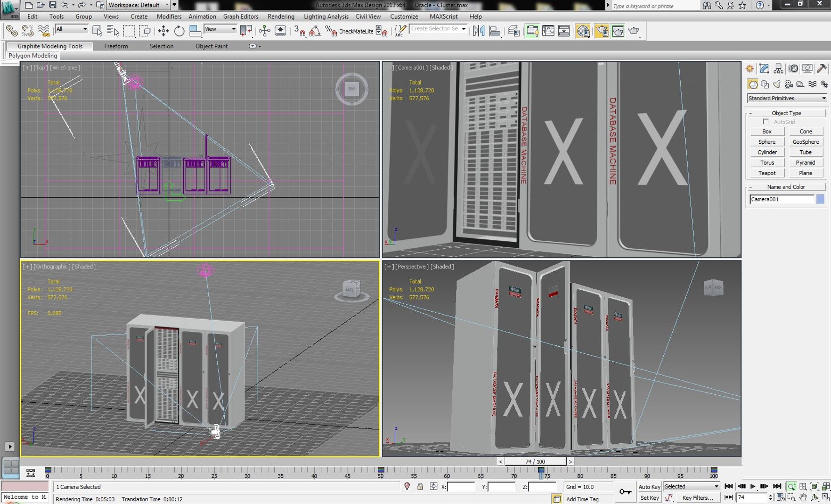831x504 pixels.
Task: Click the time slider 74 / 100
Action: 535,462
